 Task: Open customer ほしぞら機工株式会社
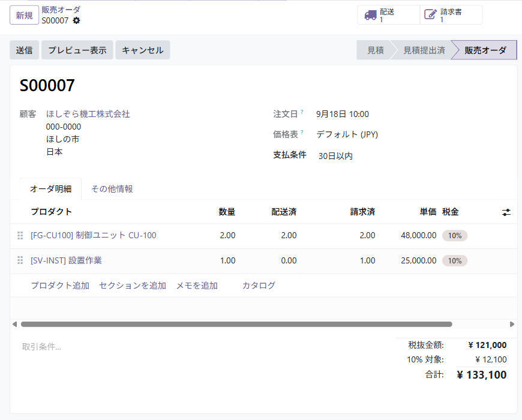pyautogui.click(x=88, y=114)
